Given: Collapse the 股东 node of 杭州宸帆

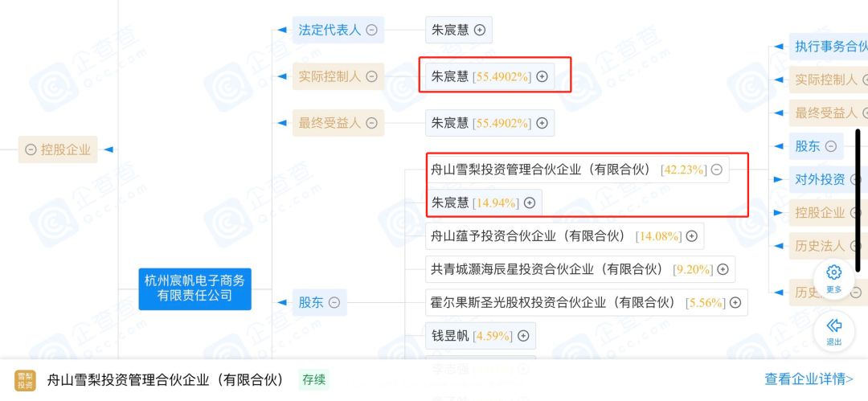Looking at the screenshot, I should tap(334, 303).
